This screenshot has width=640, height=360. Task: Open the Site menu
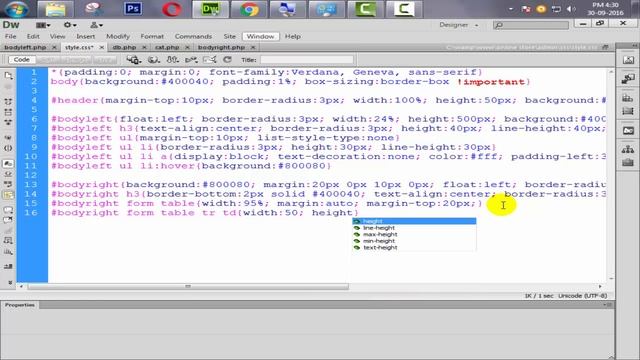[229, 36]
